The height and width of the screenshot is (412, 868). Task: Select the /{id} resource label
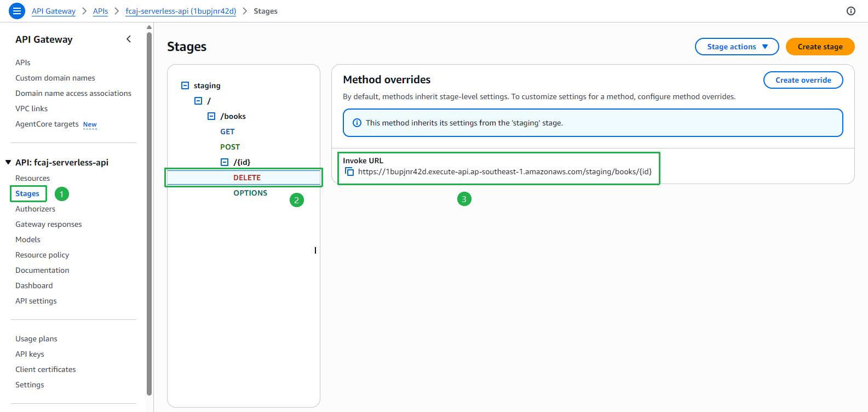[242, 162]
